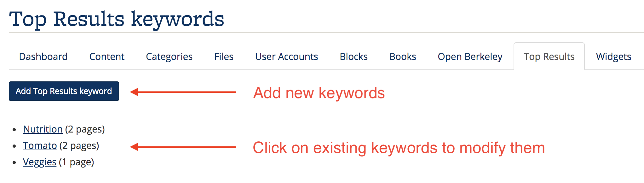Select the Files tab
Image resolution: width=644 pixels, height=183 pixels.
224,56
